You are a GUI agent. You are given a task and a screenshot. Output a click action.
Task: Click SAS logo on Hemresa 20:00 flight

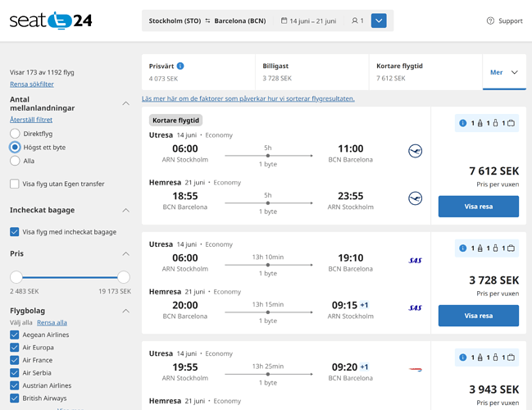[x=415, y=307]
